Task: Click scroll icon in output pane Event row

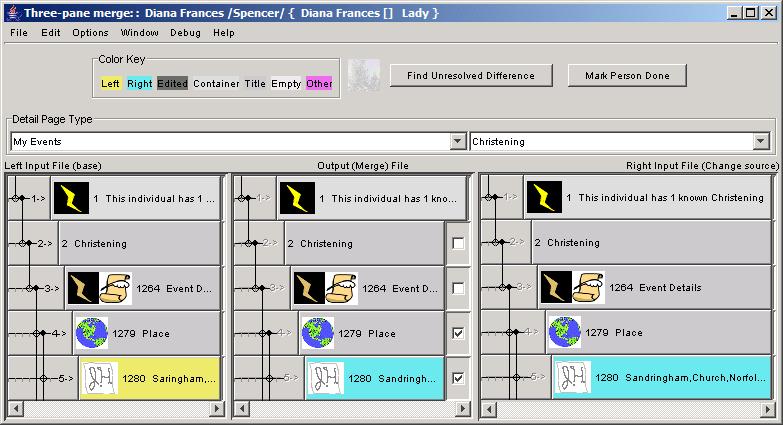Action: [x=341, y=288]
